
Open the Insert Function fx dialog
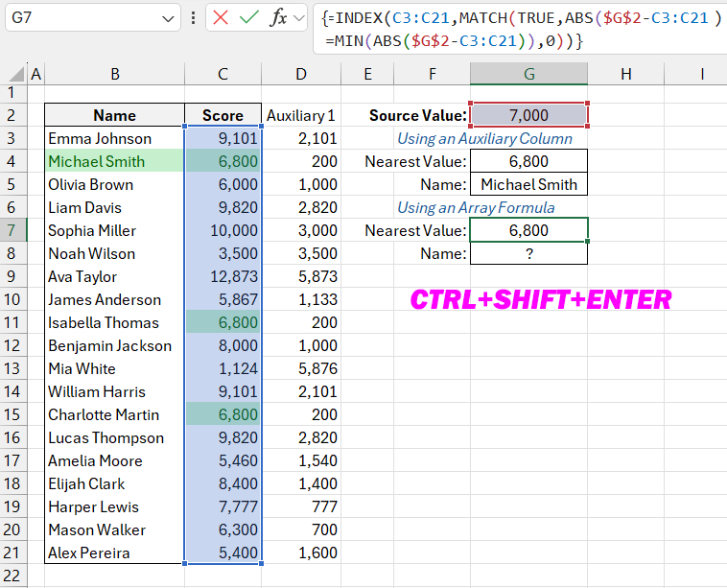click(x=279, y=18)
